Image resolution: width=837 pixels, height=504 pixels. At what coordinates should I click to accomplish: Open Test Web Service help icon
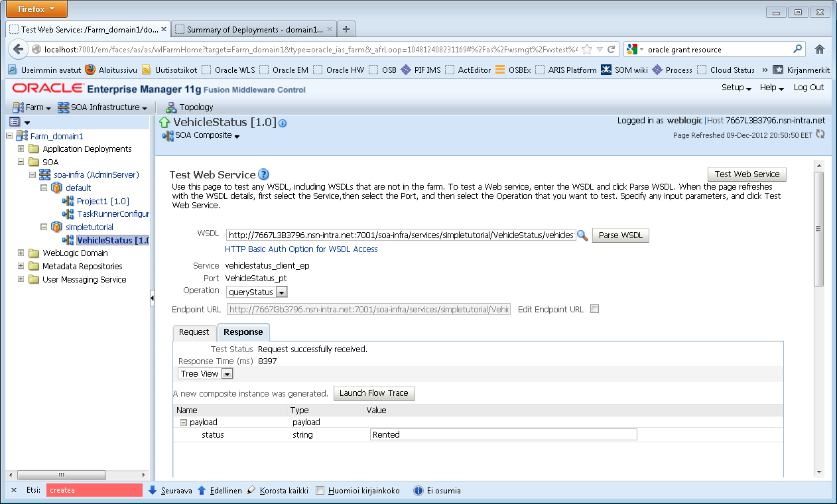click(263, 174)
